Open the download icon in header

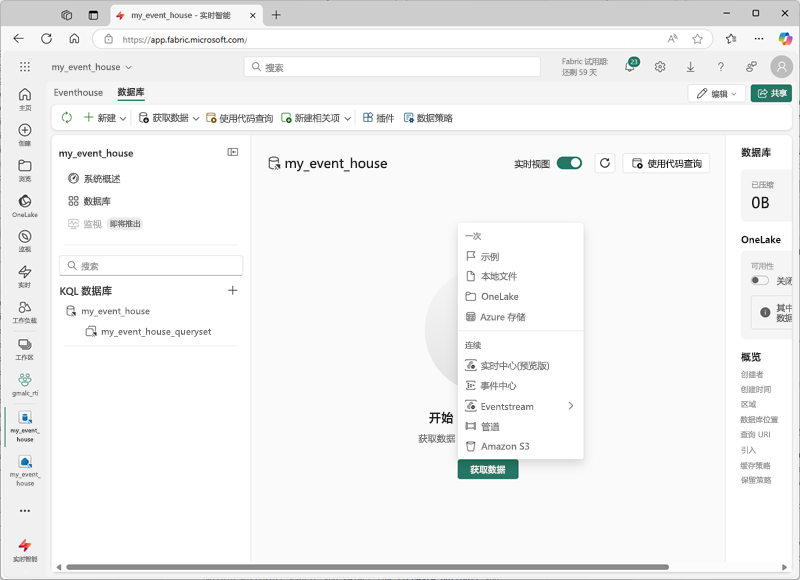click(690, 67)
